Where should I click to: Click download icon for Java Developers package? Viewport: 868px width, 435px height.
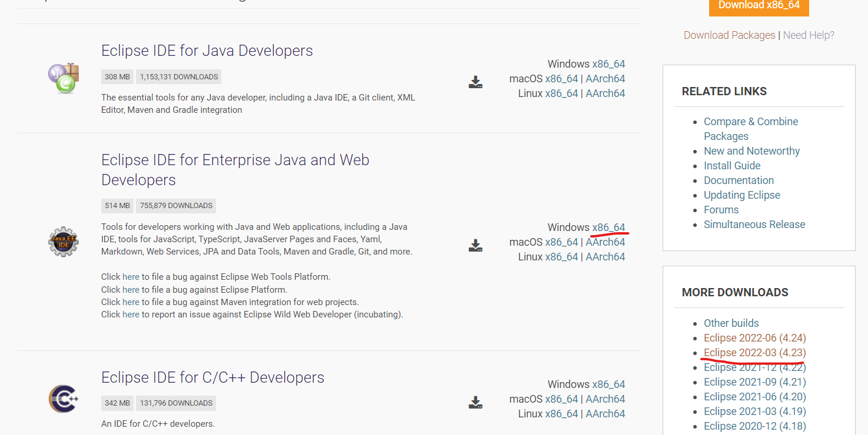[x=475, y=82]
